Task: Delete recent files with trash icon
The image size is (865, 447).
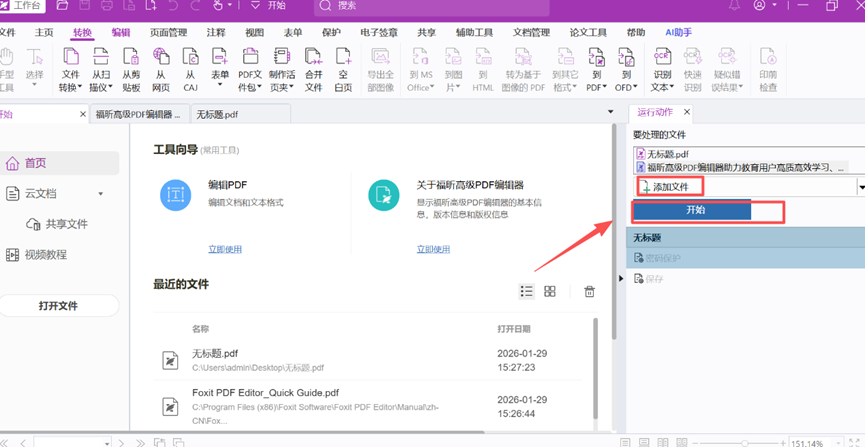Action: tap(589, 291)
